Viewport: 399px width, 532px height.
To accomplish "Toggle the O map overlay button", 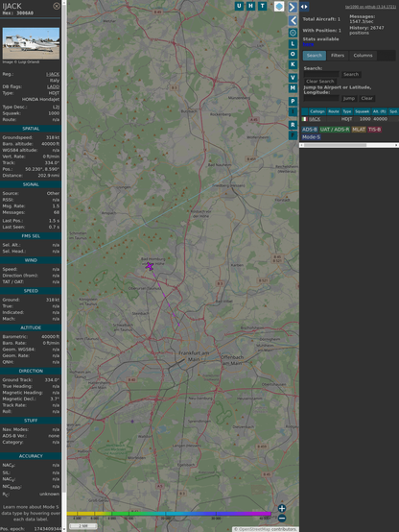I will point(293,55).
